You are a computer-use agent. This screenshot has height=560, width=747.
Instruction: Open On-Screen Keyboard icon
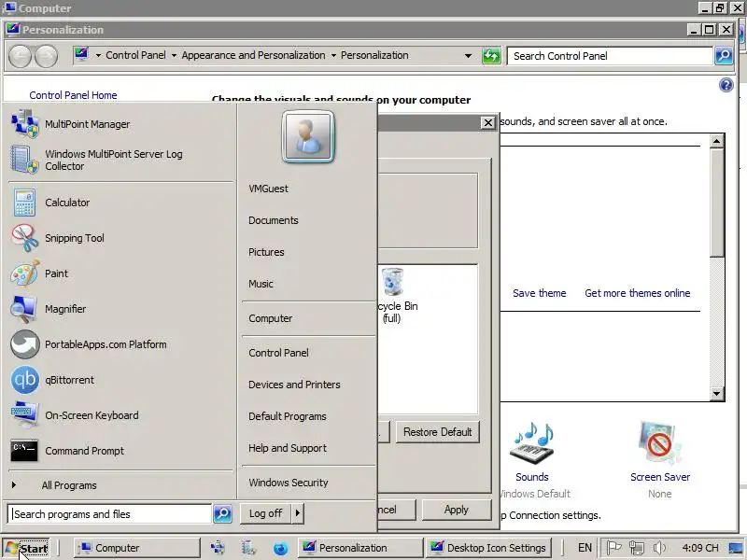25,415
